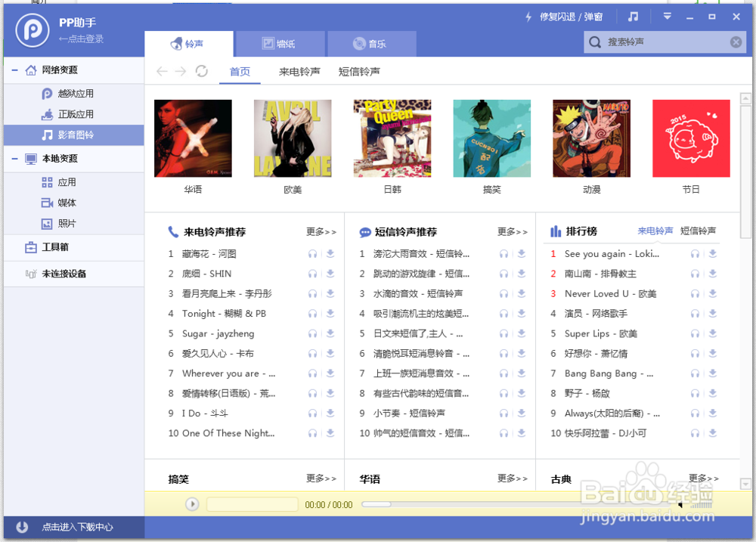Click 更多>> for 搞笑 section
The width and height of the screenshot is (756, 542).
(321, 479)
